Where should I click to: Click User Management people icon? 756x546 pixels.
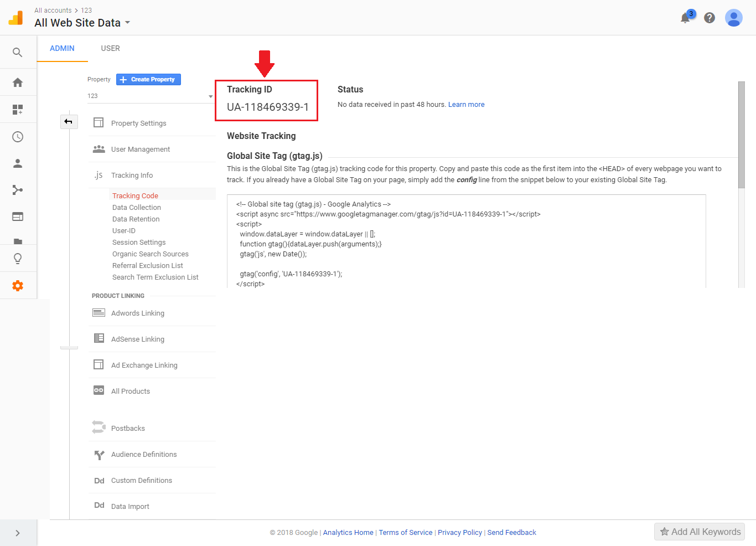(x=99, y=149)
